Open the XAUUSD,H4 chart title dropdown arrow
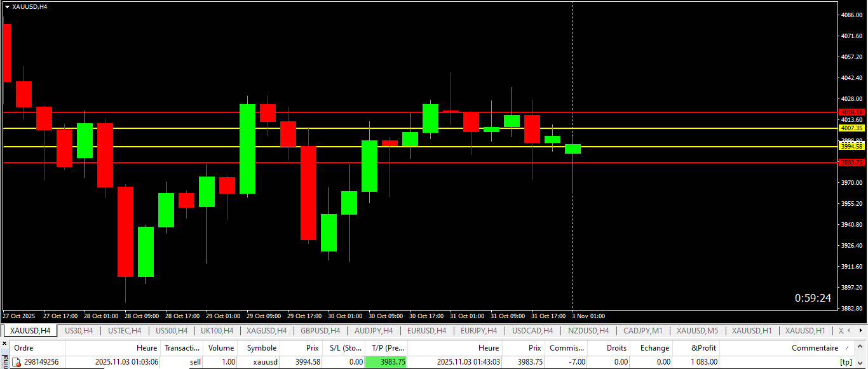Viewport: 868px width, 369px height. pos(7,6)
